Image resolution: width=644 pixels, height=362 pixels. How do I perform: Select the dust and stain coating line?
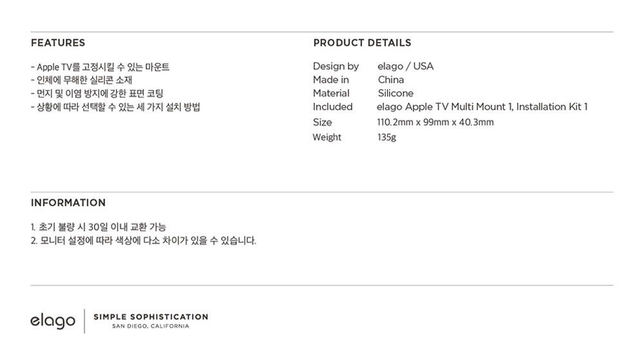[97, 93]
